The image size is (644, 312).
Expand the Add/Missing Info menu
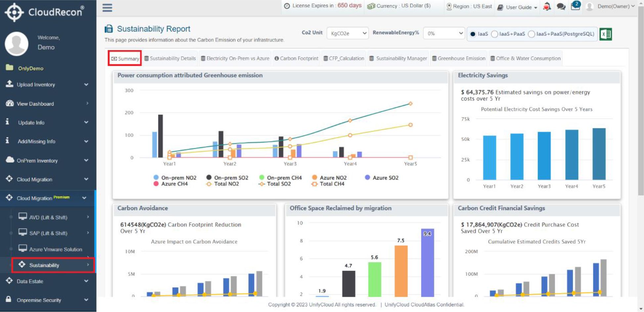(48, 141)
